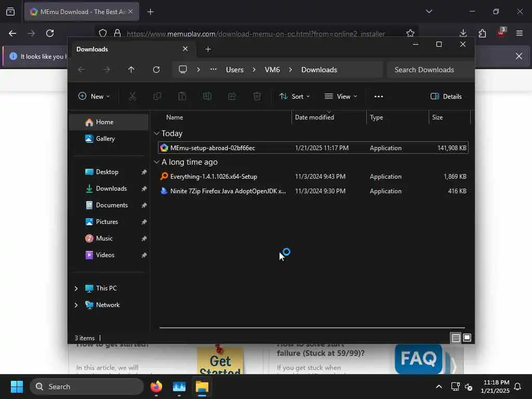Image resolution: width=532 pixels, height=399 pixels.
Task: Click the chevron after VM6 in address bar
Action: tap(290, 70)
